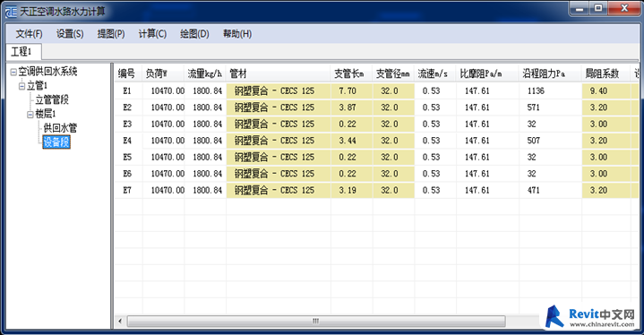Click E1 load value 10470.00
The height and width of the screenshot is (335, 644).
(x=163, y=91)
